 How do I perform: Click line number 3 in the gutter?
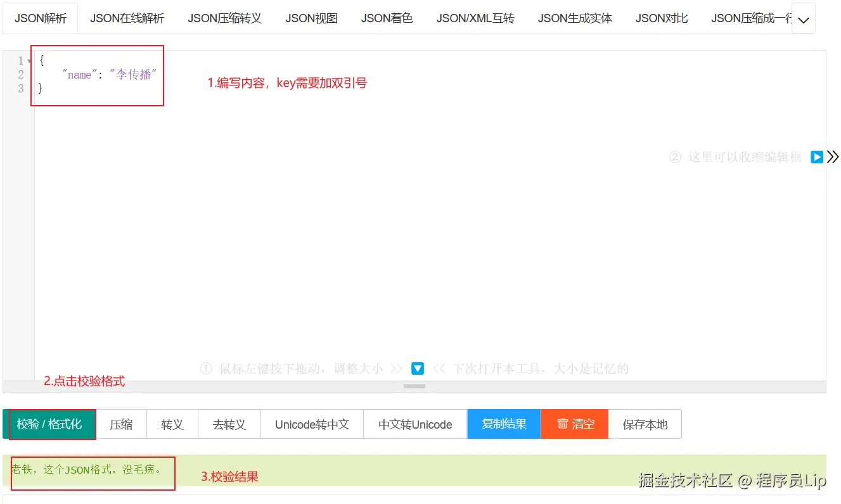point(21,89)
